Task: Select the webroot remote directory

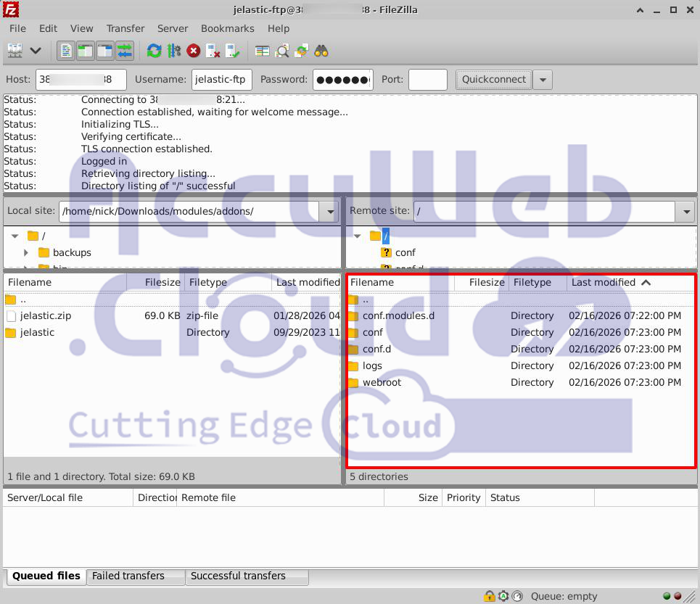Action: tap(382, 382)
